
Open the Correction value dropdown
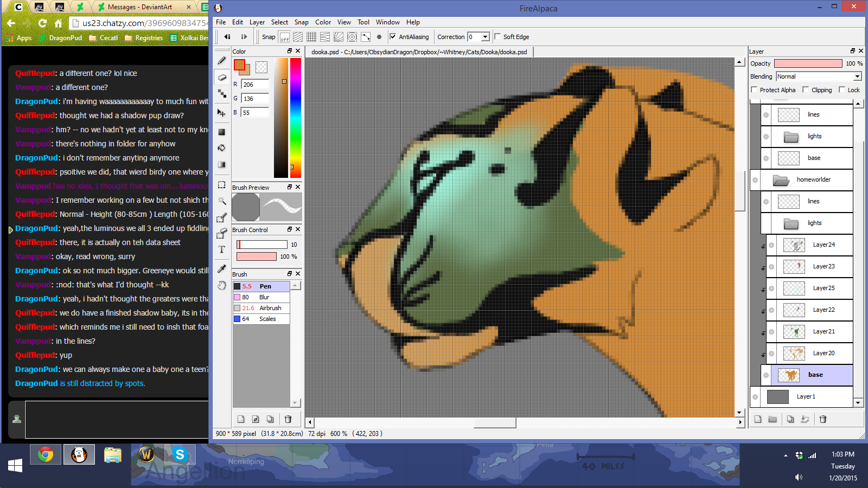point(486,37)
